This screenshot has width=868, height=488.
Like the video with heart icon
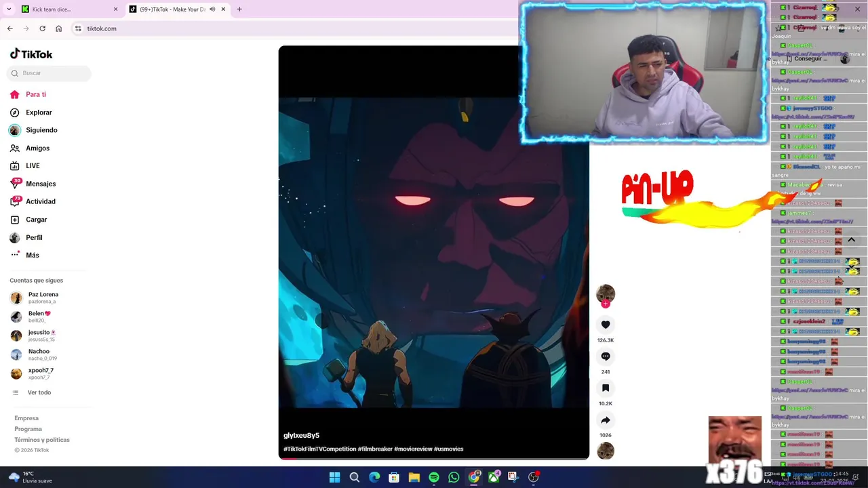606,325
